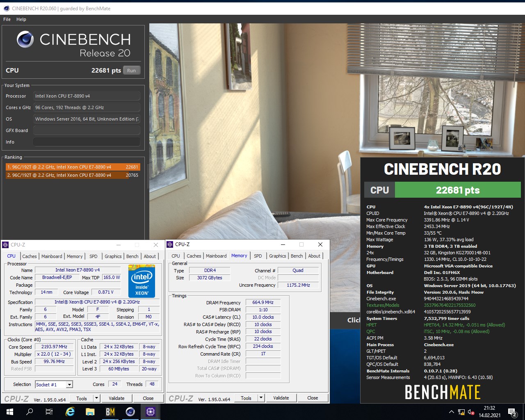Click the Intel Xeon inside badge in CPU-Z
Screen dimensions: 525x420
pos(142,281)
